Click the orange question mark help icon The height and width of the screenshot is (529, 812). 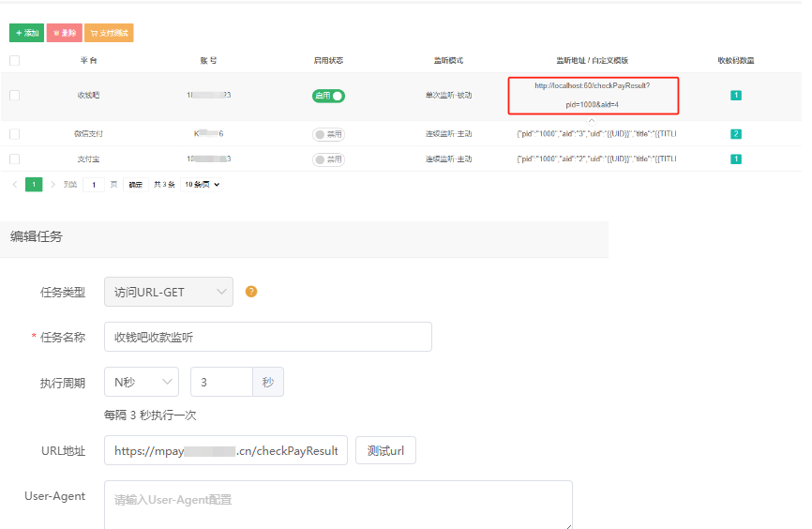click(251, 292)
